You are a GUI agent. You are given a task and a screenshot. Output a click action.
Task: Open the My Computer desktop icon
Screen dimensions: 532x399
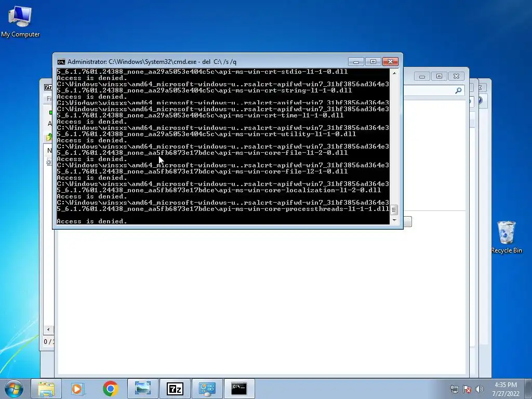pos(20,21)
